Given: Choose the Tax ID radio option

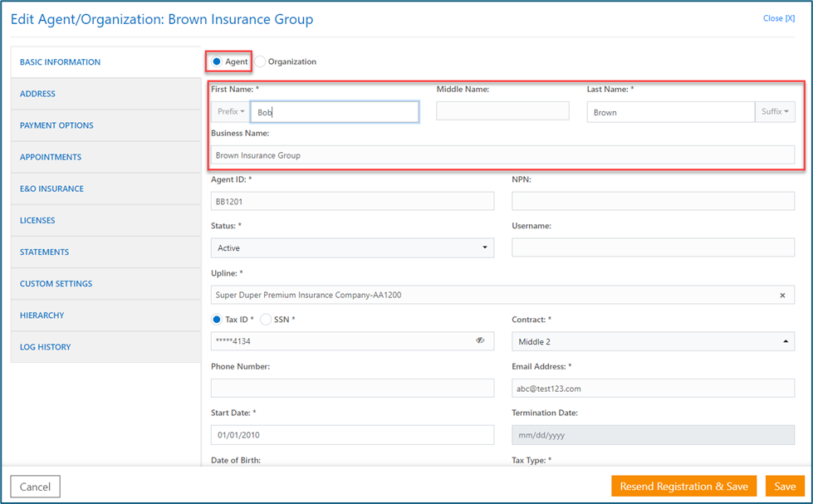Looking at the screenshot, I should (x=217, y=320).
